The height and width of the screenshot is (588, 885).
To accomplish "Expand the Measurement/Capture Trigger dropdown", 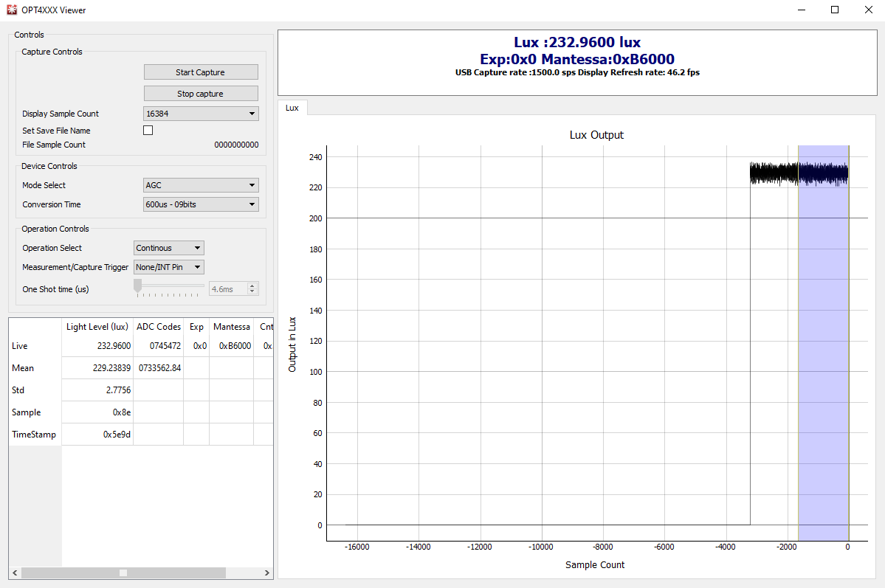I will (x=169, y=267).
